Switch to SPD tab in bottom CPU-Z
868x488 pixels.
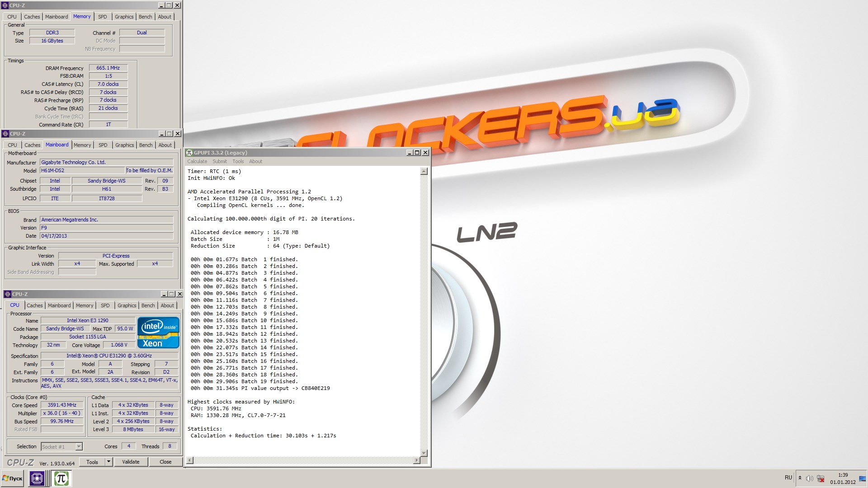click(105, 305)
